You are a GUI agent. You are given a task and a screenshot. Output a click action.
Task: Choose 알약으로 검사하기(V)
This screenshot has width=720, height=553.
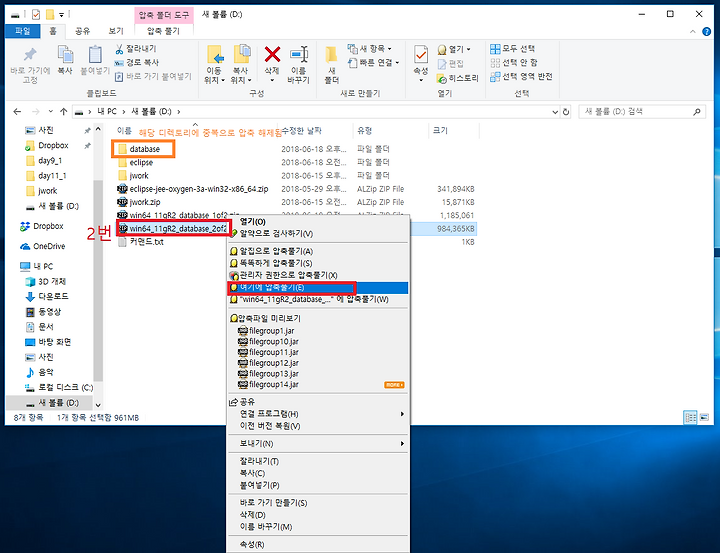coord(318,233)
